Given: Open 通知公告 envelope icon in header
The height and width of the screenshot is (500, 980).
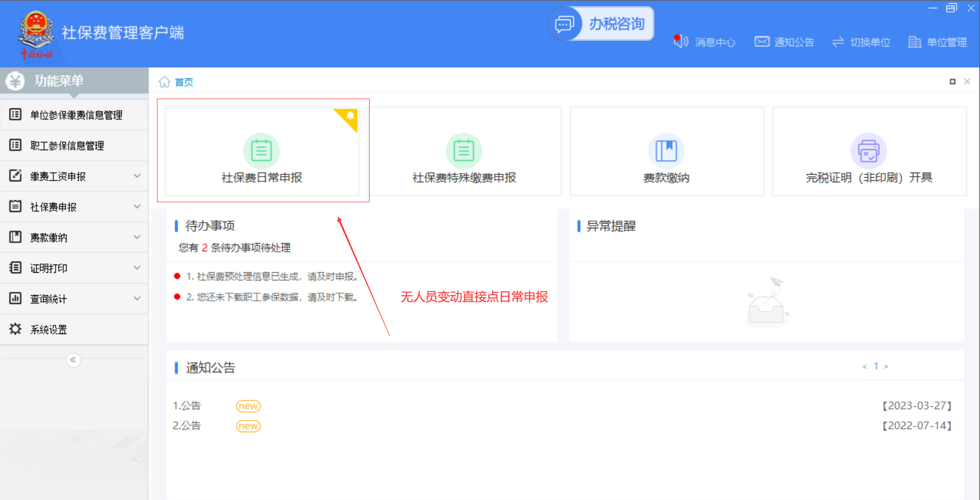Looking at the screenshot, I should coord(762,41).
